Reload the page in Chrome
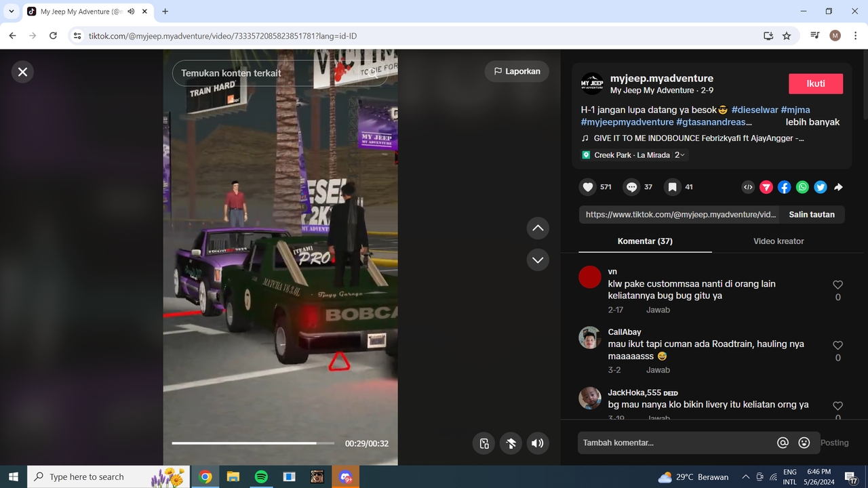868x488 pixels. (54, 36)
